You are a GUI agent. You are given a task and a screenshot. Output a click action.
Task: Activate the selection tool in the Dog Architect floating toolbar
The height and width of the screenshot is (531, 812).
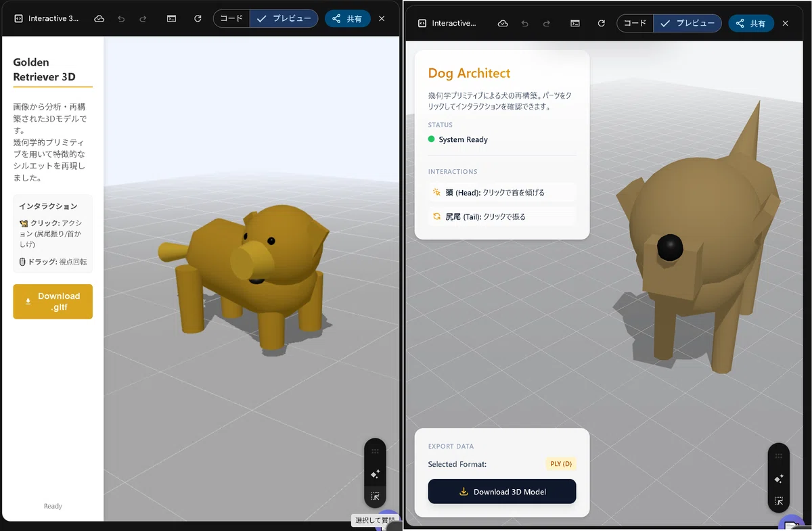click(x=779, y=501)
